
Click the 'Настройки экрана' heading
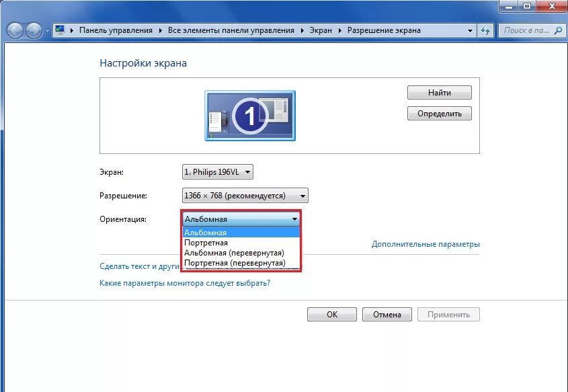click(x=143, y=63)
